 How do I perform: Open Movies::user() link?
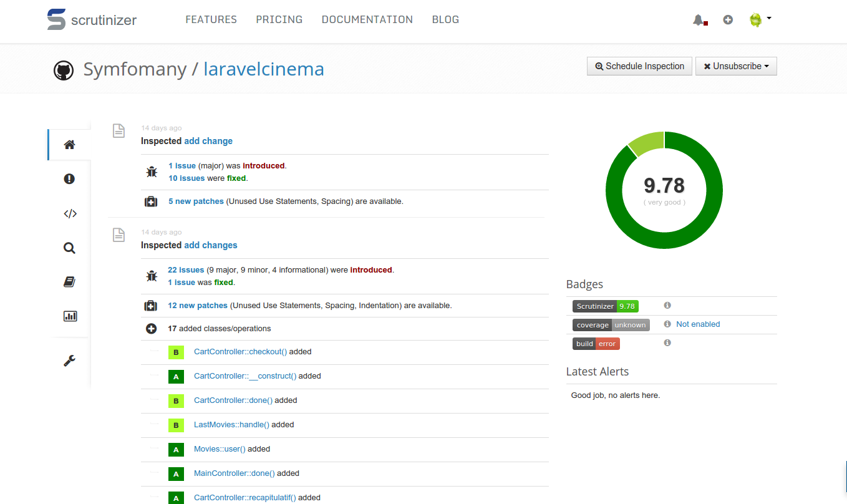pos(220,449)
